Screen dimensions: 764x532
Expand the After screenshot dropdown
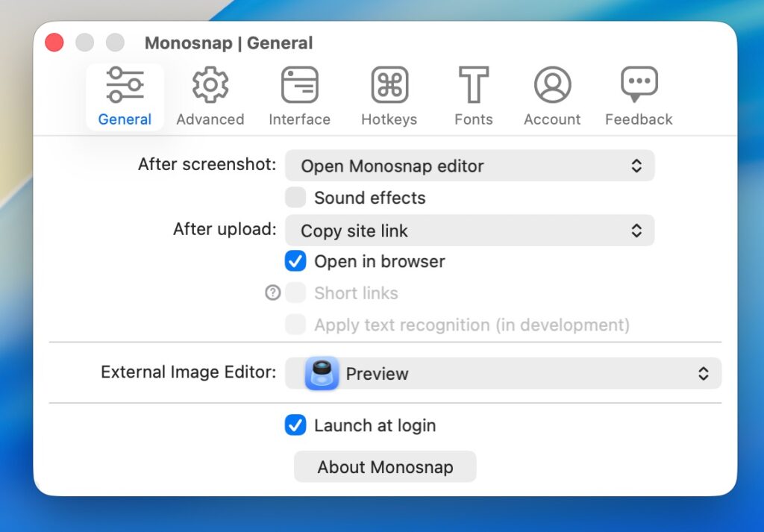[469, 166]
